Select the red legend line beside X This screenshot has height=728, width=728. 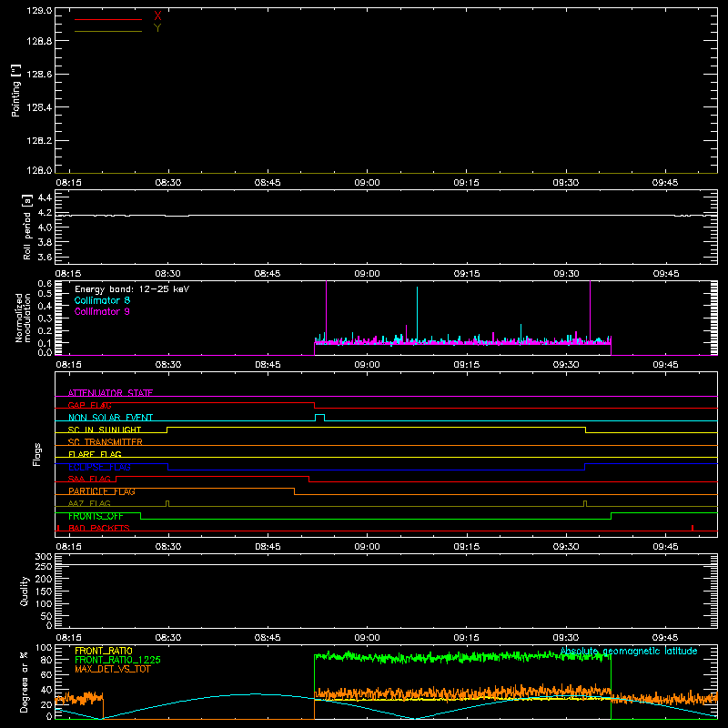pos(108,19)
